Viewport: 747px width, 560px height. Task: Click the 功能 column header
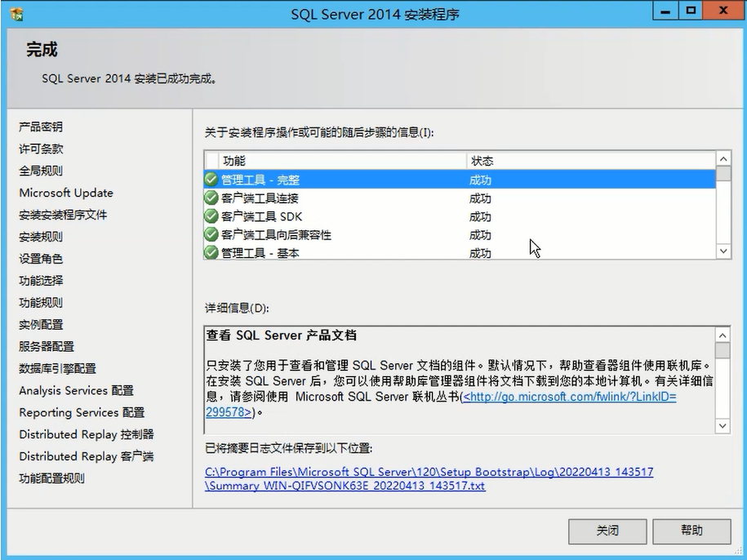pos(343,161)
